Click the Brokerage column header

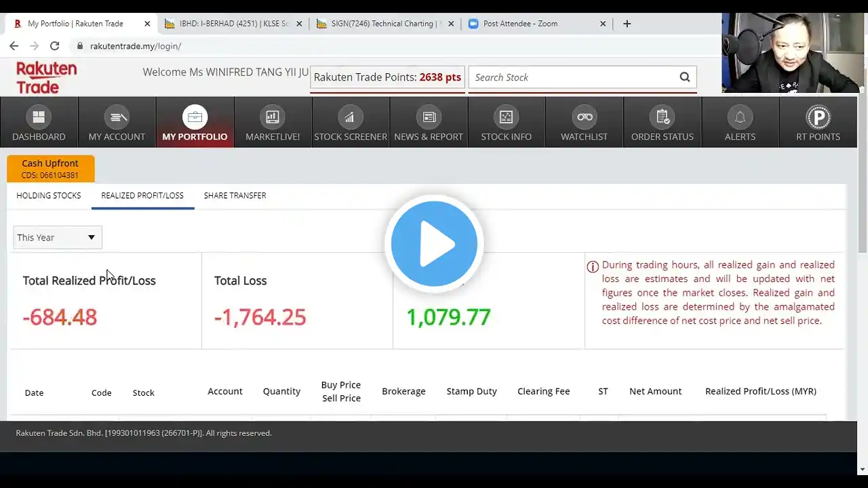pos(403,391)
